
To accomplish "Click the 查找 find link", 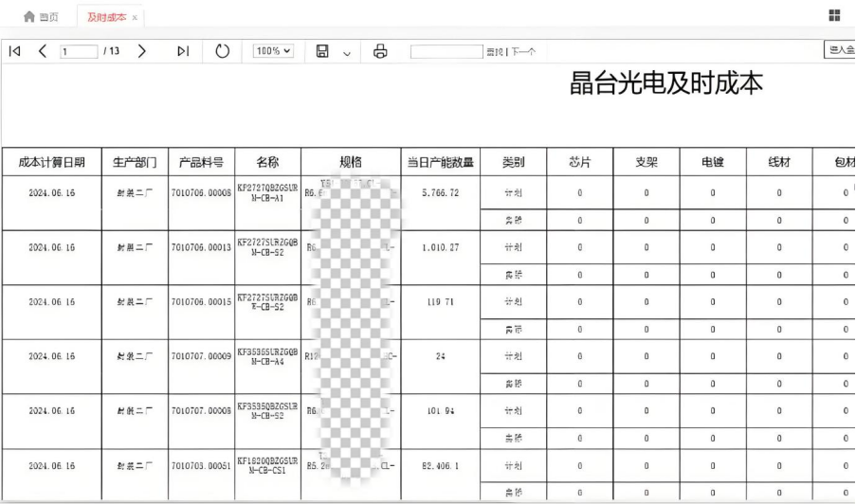I will 495,52.
